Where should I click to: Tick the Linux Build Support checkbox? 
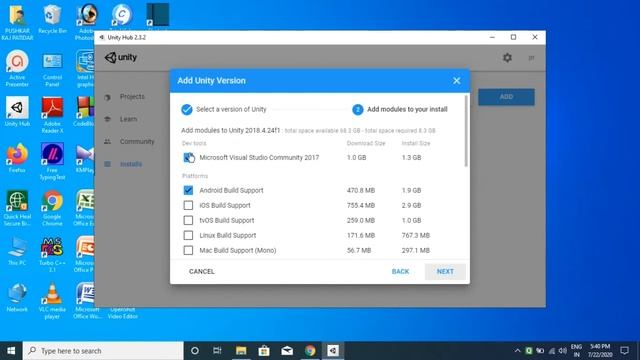[188, 236]
